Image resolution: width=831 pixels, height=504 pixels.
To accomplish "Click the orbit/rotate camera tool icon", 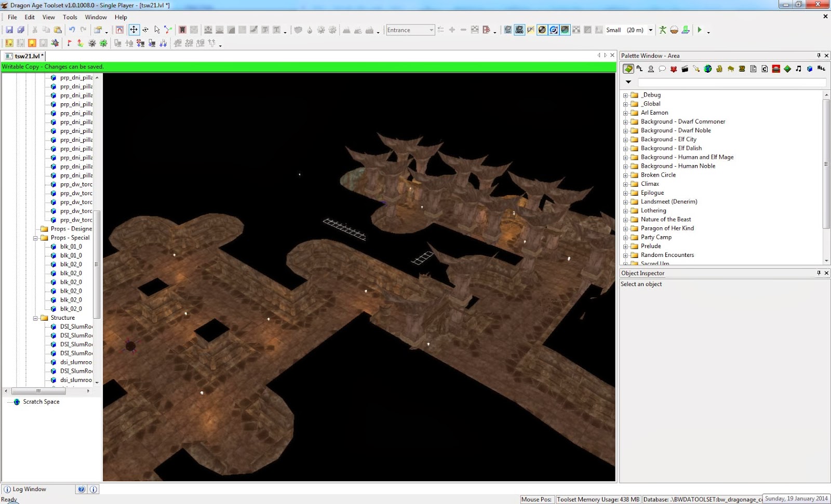I will coord(145,30).
